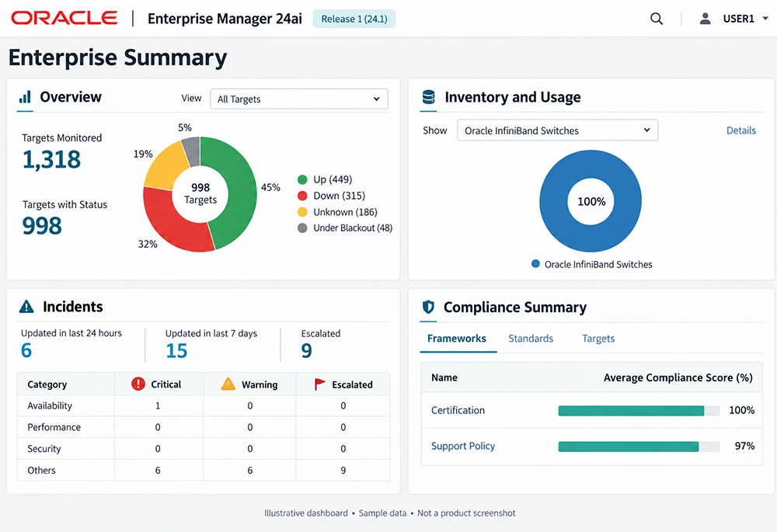Open the USER1 account menu arrow
777x532 pixels.
(x=765, y=19)
